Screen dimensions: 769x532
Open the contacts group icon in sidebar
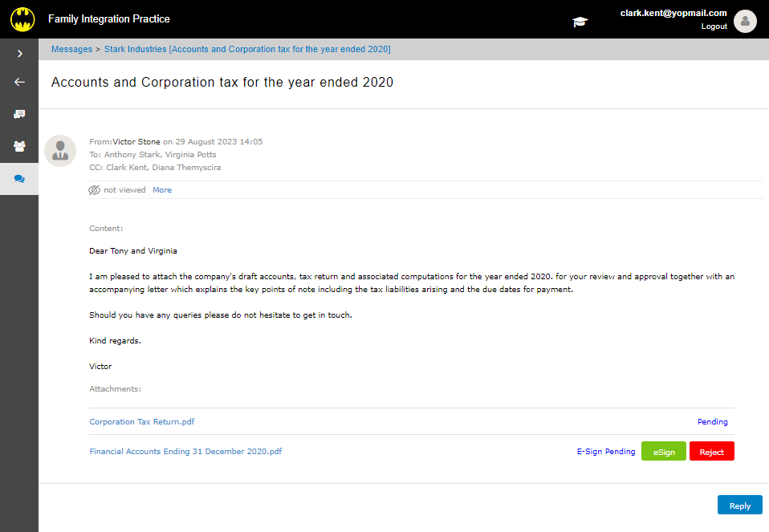tap(19, 146)
